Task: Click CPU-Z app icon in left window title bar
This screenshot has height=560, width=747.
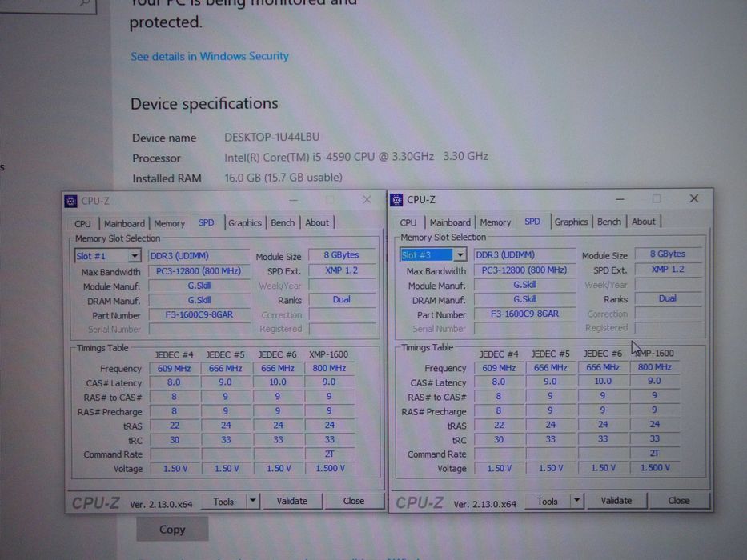Action: click(71, 202)
